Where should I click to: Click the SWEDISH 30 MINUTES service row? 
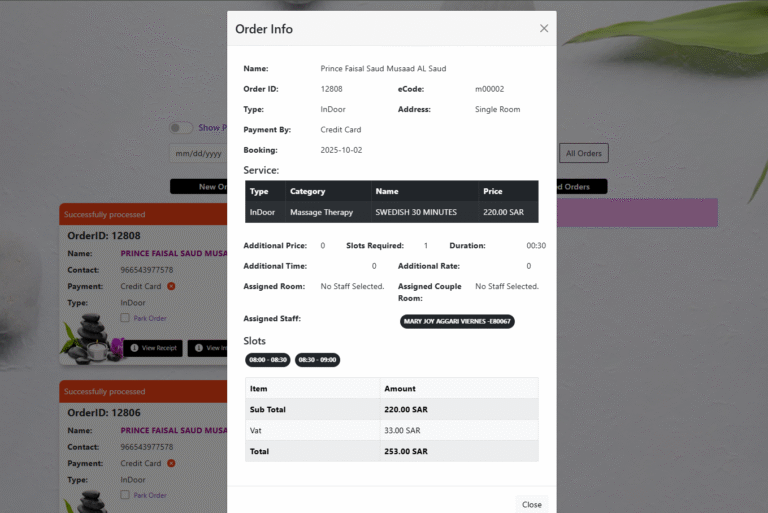(x=391, y=212)
